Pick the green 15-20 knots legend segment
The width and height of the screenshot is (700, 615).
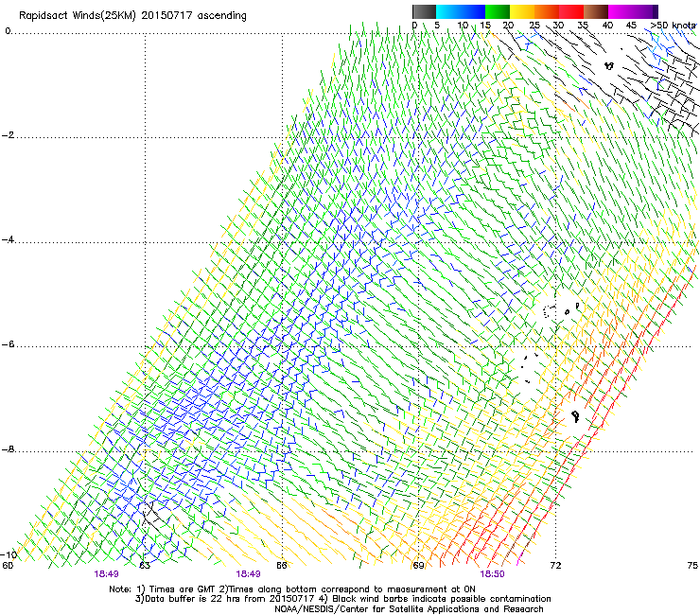498,11
